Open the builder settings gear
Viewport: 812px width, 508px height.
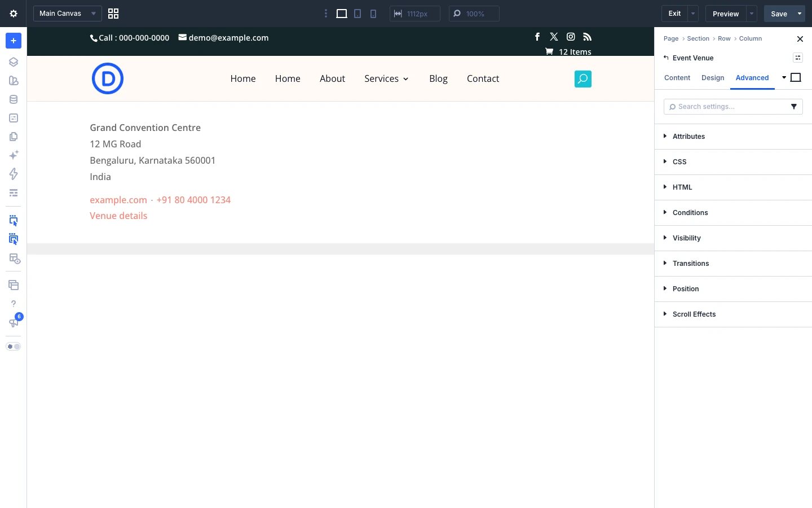14,14
